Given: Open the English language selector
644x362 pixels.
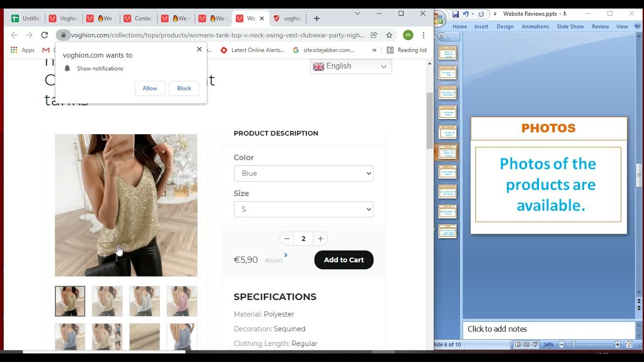Looking at the screenshot, I should tap(351, 66).
